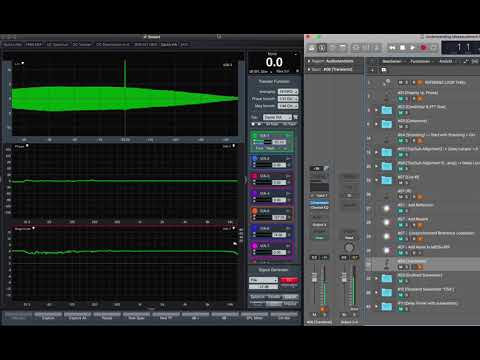Click the Channel EQ plugin slot
The image size is (480, 360).
pyautogui.click(x=319, y=207)
